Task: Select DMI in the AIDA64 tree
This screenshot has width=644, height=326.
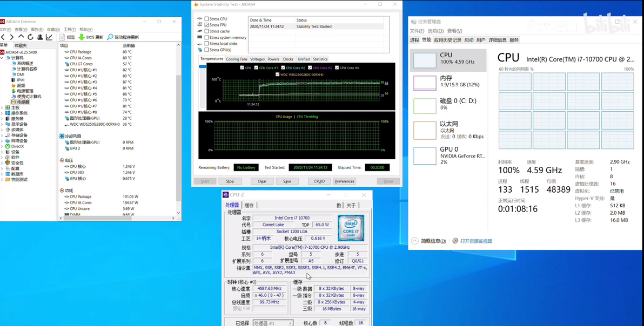Action: 18,74
